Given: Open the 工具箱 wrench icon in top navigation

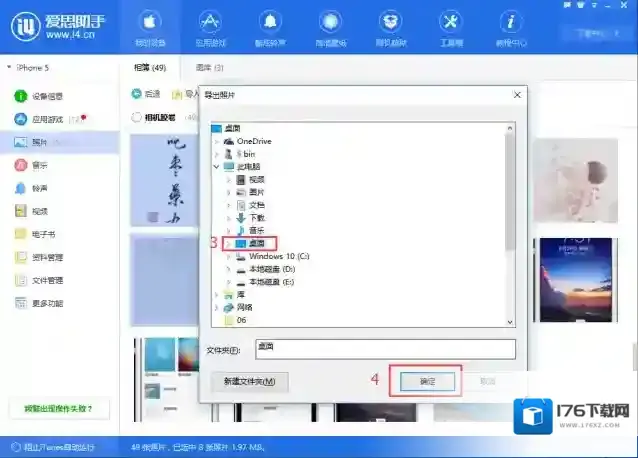Looking at the screenshot, I should point(451,22).
